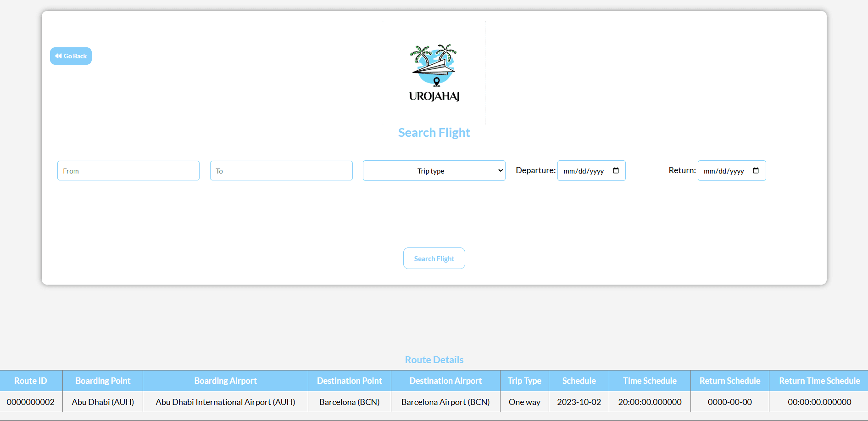
Task: Click the Abu Dhabi International Airport cell
Action: click(x=225, y=402)
